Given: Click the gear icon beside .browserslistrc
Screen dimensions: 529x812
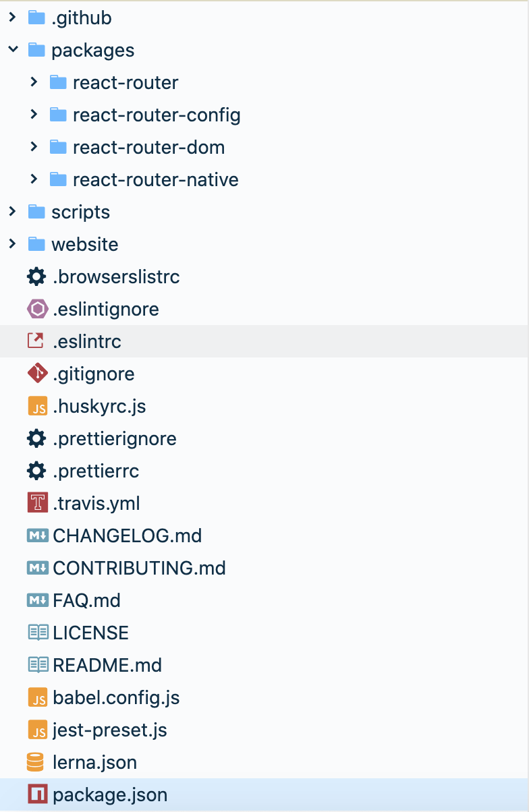Looking at the screenshot, I should 36,277.
